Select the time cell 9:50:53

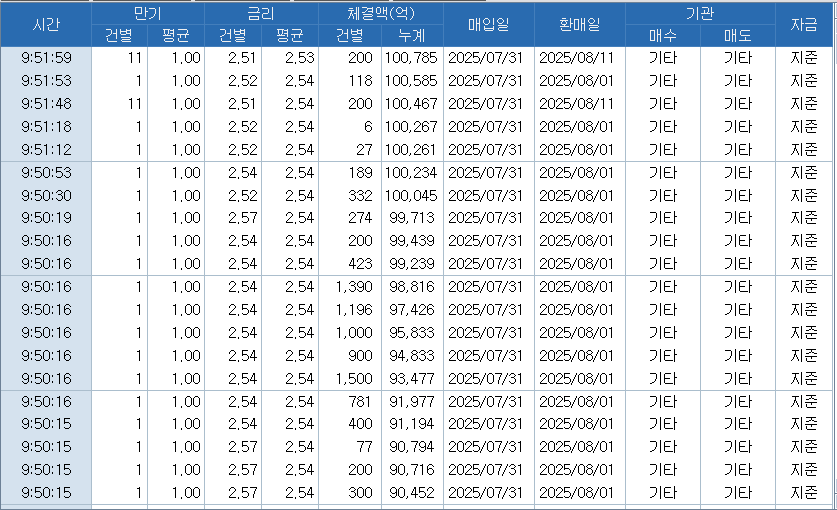point(46,172)
